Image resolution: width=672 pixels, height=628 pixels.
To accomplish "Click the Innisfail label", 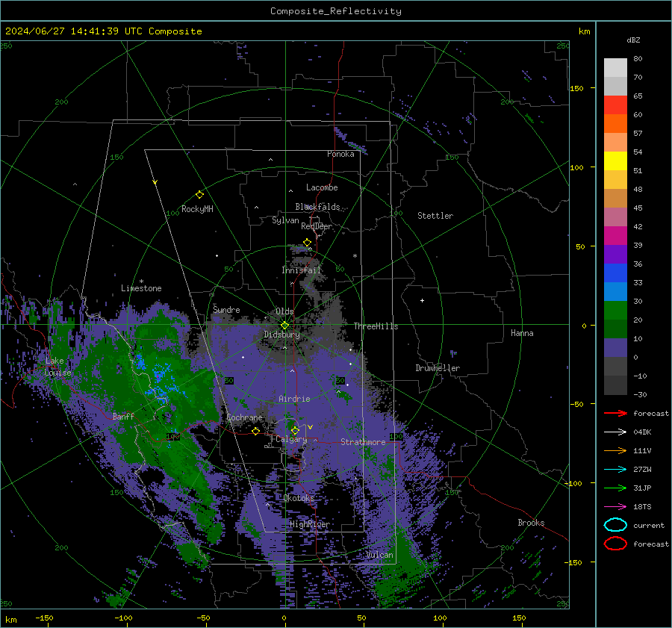I will pyautogui.click(x=302, y=270).
